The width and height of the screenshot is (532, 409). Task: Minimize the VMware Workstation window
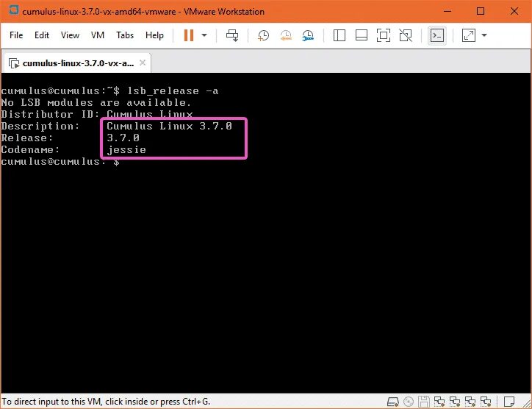click(447, 11)
